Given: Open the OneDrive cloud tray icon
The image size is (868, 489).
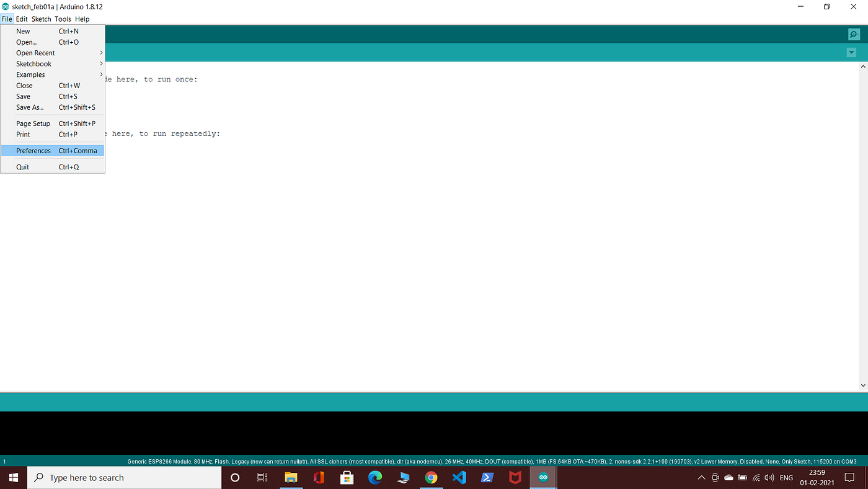Looking at the screenshot, I should tap(728, 478).
